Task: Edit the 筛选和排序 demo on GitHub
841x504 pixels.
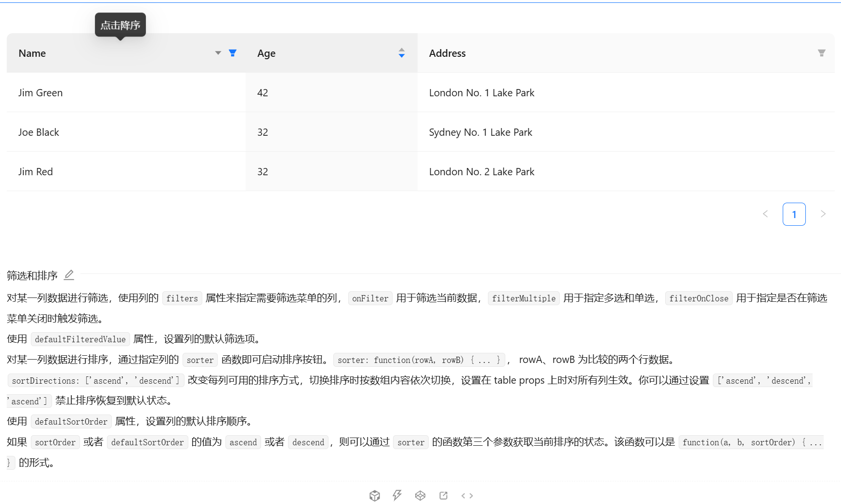Action: click(x=69, y=275)
